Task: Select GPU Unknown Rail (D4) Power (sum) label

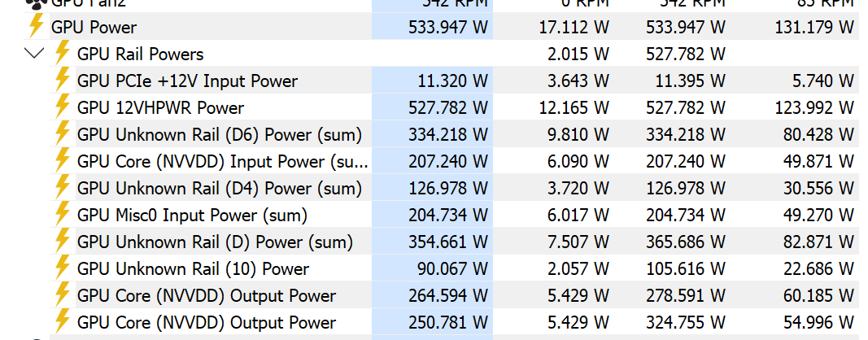Action: 219,188
